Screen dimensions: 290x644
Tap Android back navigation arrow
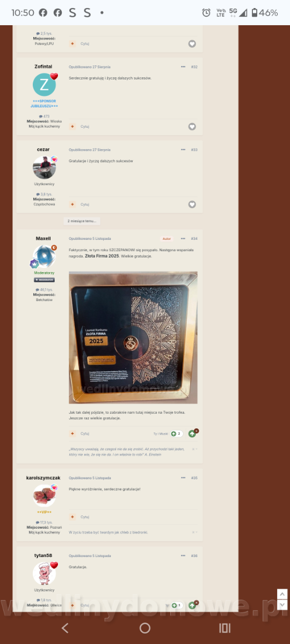pos(65,628)
